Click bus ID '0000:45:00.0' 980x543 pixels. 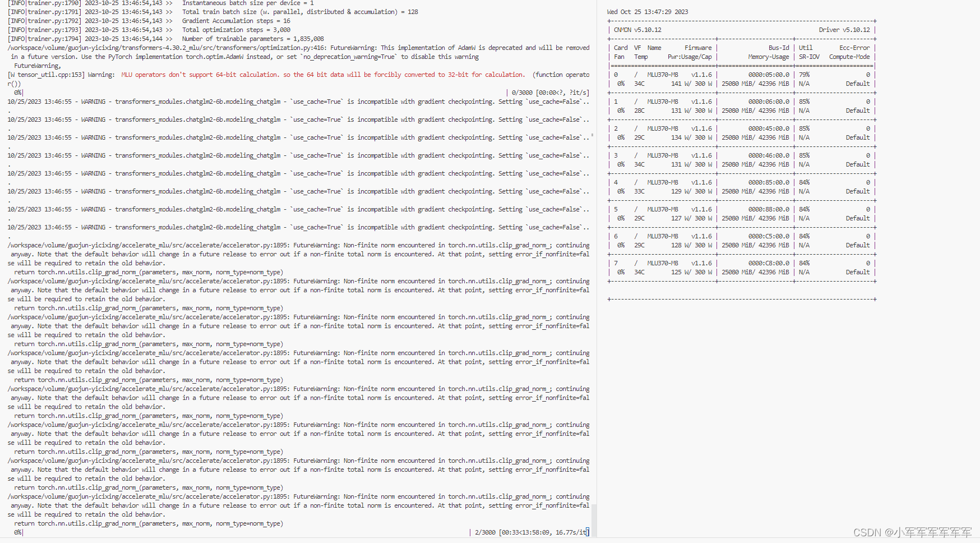coord(769,128)
